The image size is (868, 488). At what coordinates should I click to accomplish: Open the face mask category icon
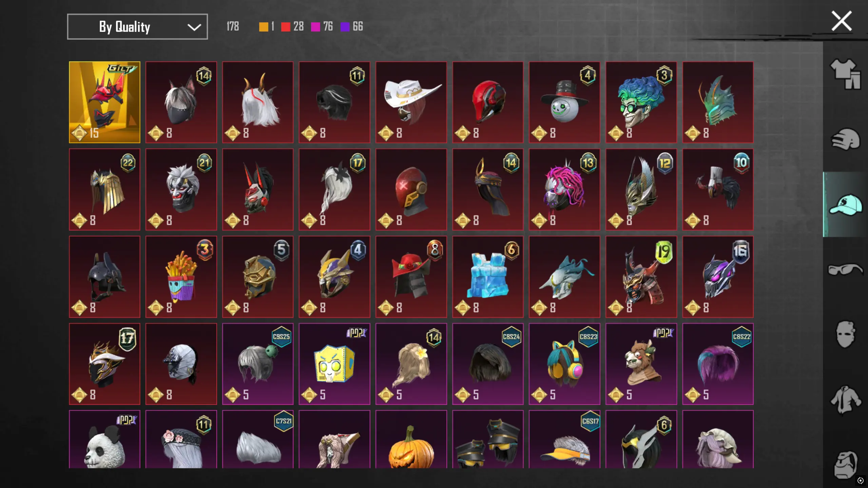click(x=845, y=334)
